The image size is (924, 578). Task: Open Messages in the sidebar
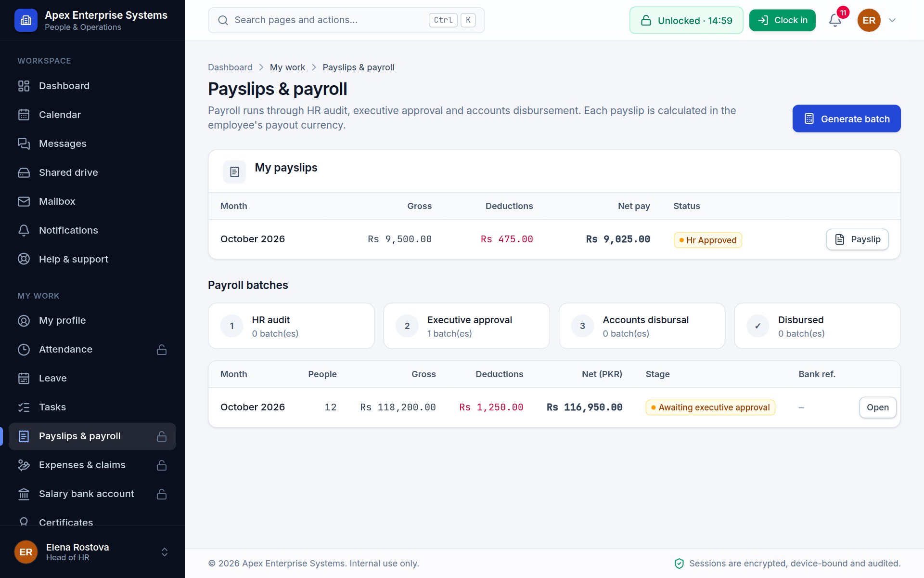(92, 144)
